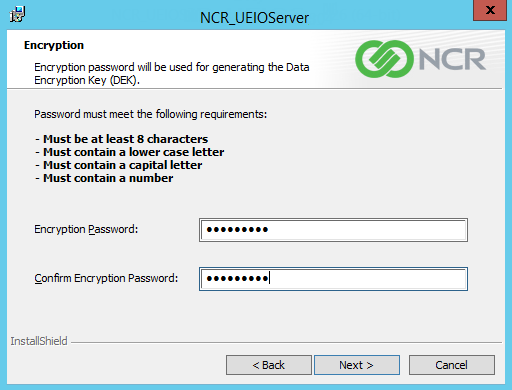The height and width of the screenshot is (390, 512).
Task: Click the Data Encryption Key description text
Action: pyautogui.click(x=172, y=74)
